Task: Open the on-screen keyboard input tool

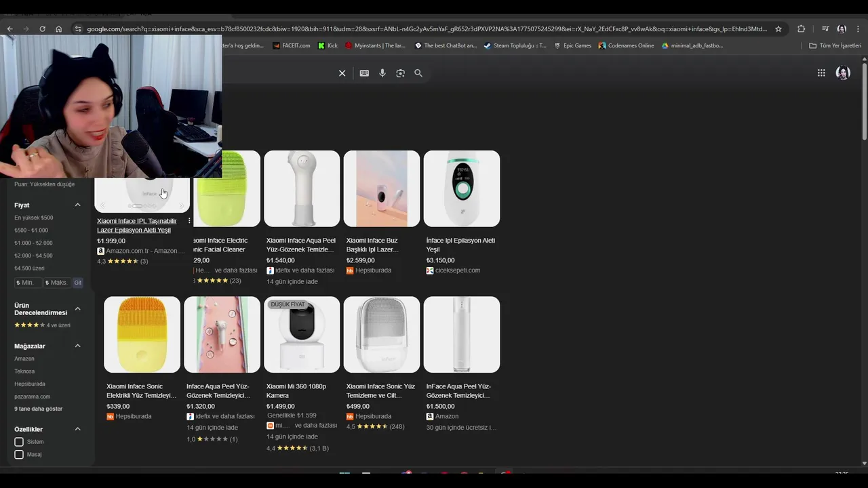Action: (364, 73)
